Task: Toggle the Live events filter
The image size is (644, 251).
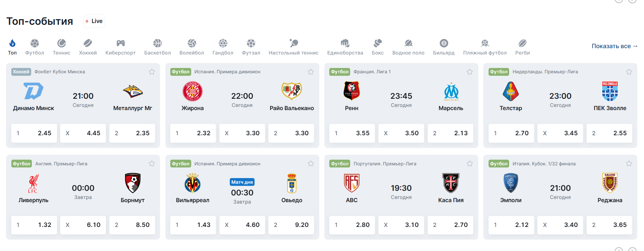Action: coord(94,21)
